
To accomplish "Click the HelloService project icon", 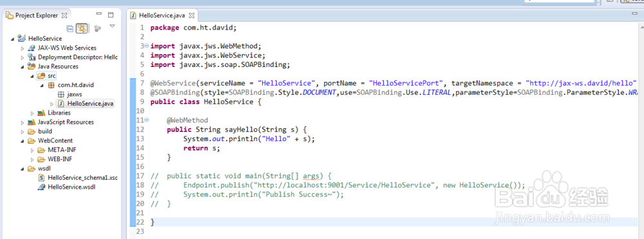I will 21,39.
